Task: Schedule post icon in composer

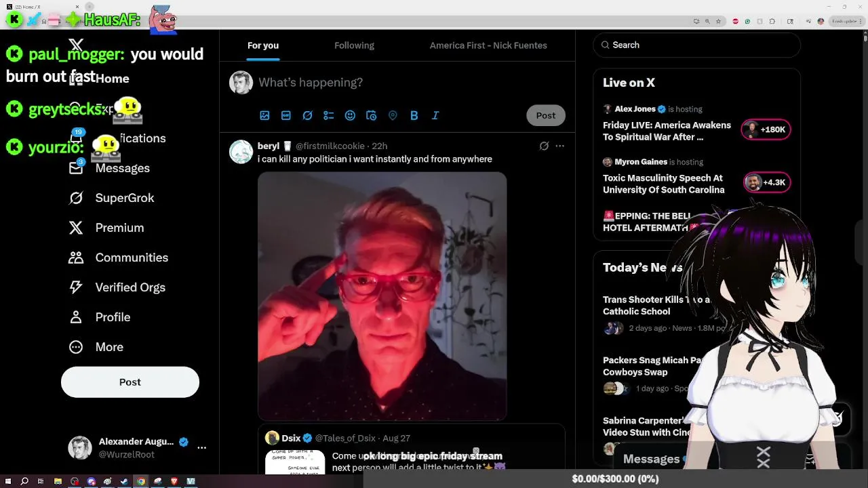Action: (x=371, y=115)
